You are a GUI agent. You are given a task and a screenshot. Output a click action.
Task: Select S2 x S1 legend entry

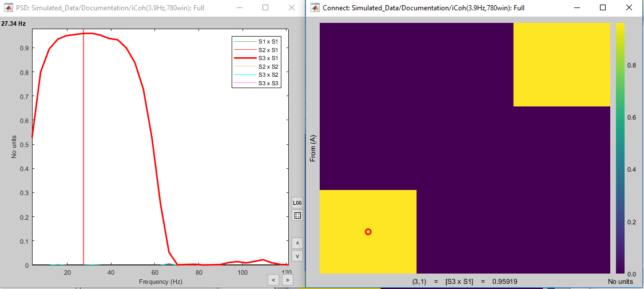[257, 50]
